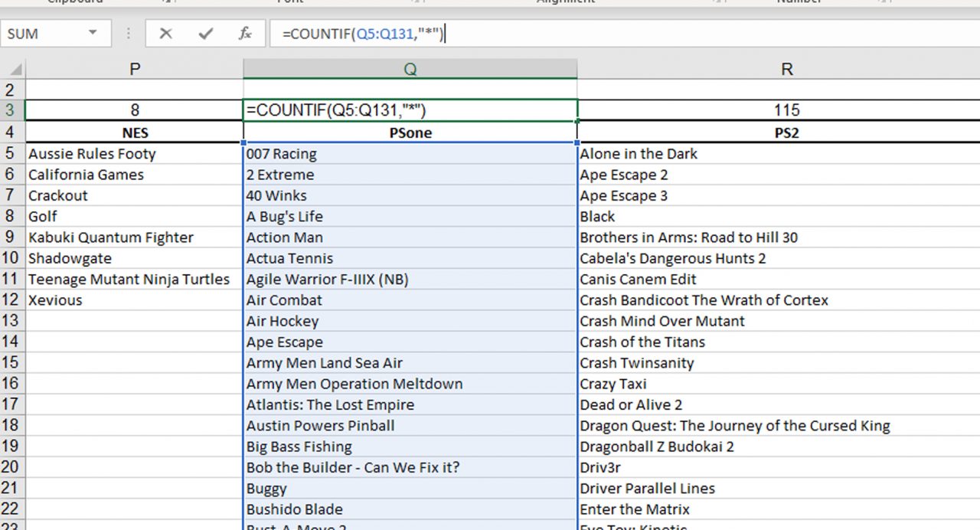This screenshot has height=530, width=980.
Task: Select the NES header cell
Action: point(134,132)
